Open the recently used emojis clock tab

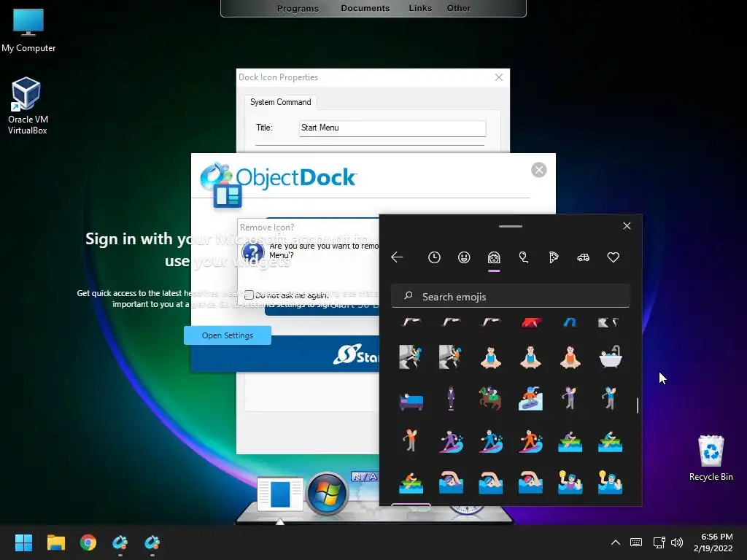click(434, 257)
